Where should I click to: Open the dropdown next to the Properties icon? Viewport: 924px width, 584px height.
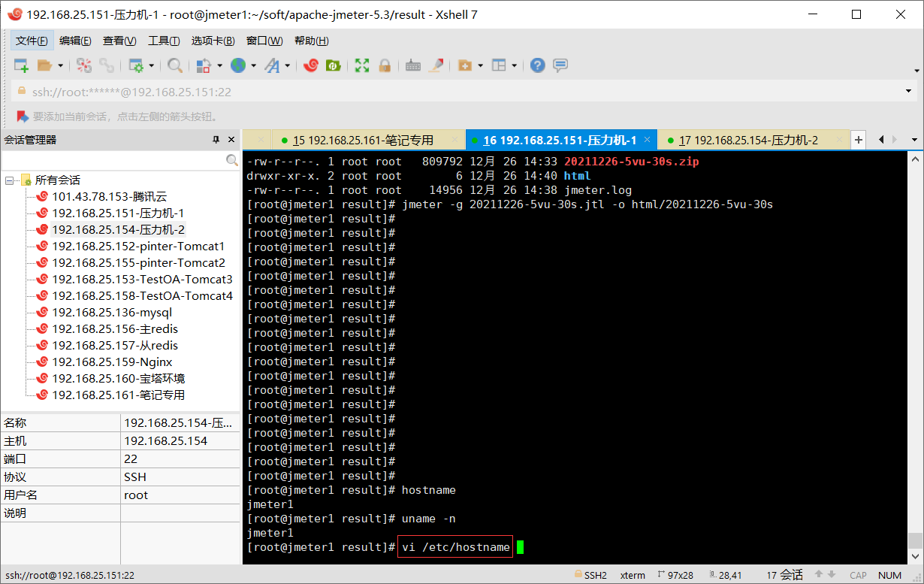click(x=151, y=65)
